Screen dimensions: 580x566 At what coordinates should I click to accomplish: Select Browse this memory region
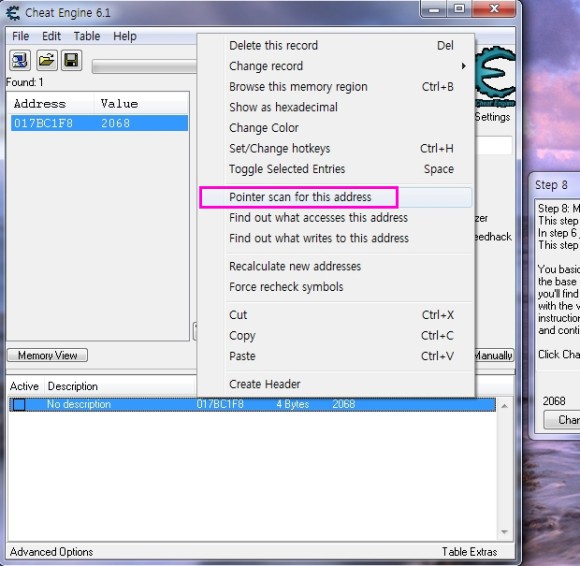tap(336, 87)
